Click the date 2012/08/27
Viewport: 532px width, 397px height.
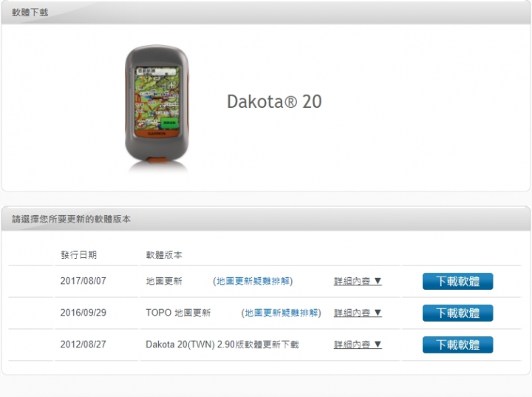click(x=83, y=345)
